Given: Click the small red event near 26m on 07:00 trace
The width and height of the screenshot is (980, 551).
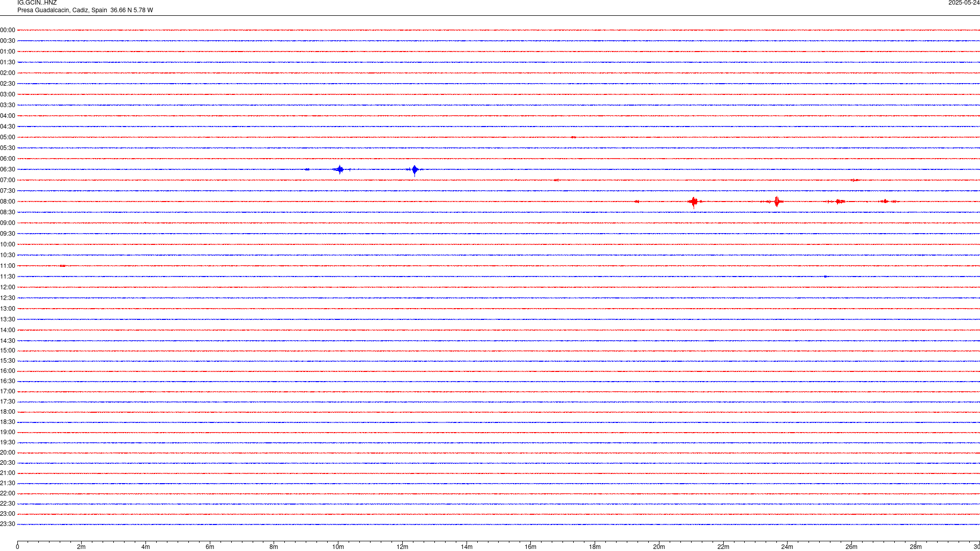Looking at the screenshot, I should click(x=855, y=180).
